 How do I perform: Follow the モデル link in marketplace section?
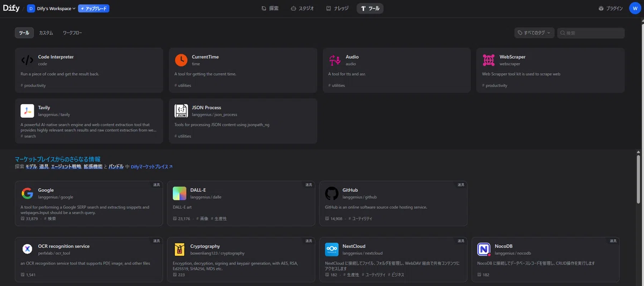point(31,167)
